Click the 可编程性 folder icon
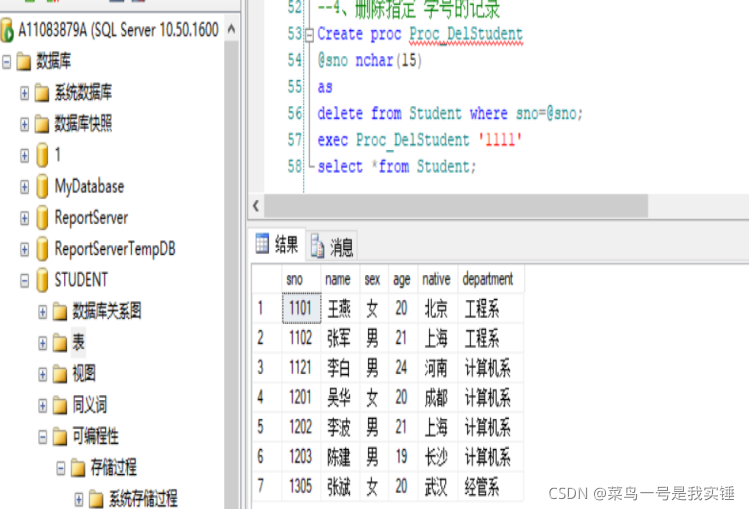The height and width of the screenshot is (510, 750). [60, 436]
